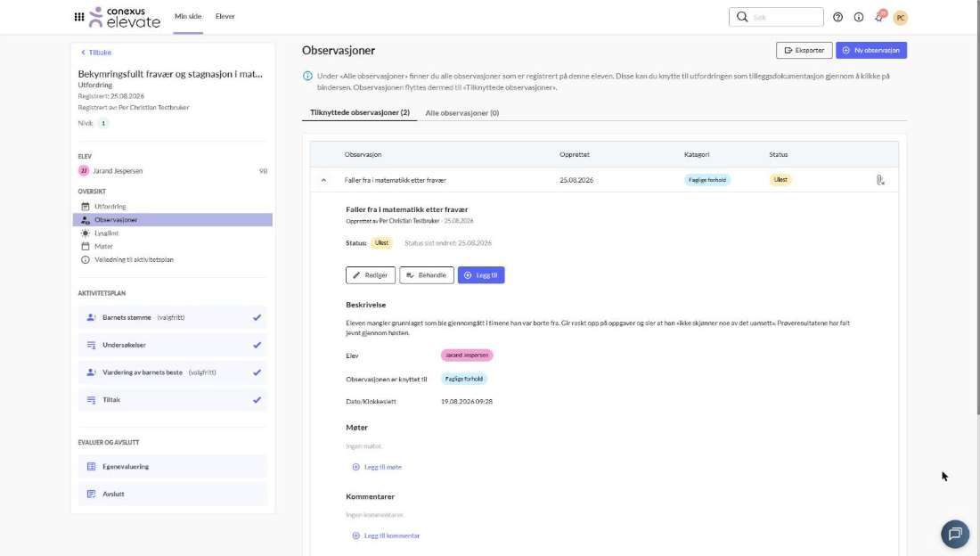Click the JJ avatar for Jarand Jespersen
Viewport: 980px width, 556px height.
(x=84, y=171)
